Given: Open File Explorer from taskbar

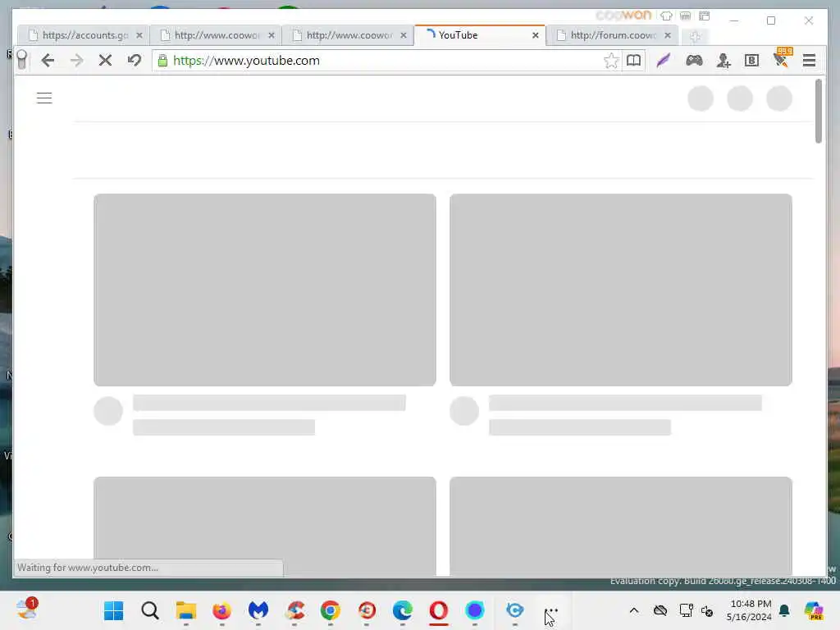Looking at the screenshot, I should pos(186,610).
